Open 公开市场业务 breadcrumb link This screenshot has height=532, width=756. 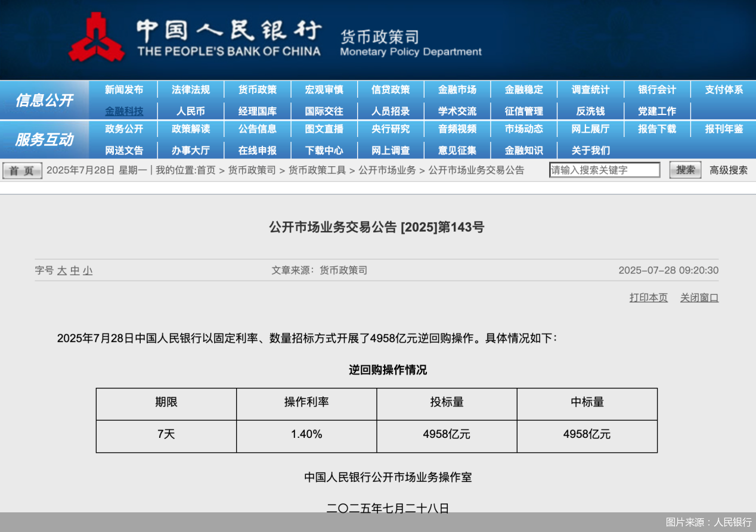point(387,170)
